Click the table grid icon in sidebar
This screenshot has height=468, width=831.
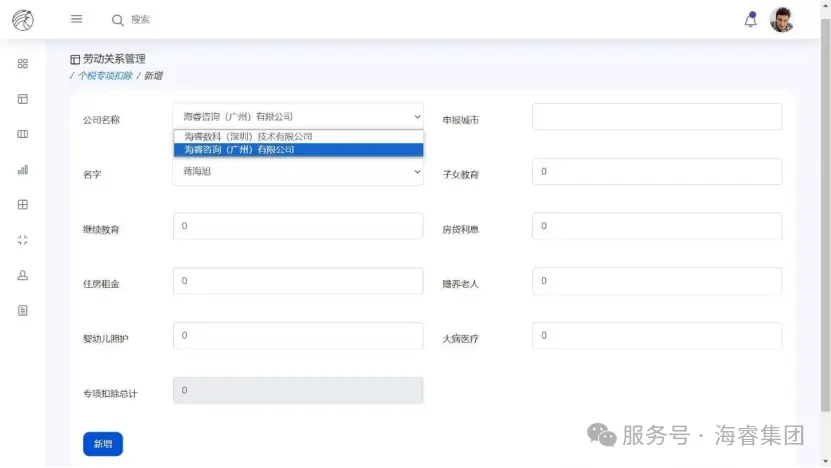23,205
